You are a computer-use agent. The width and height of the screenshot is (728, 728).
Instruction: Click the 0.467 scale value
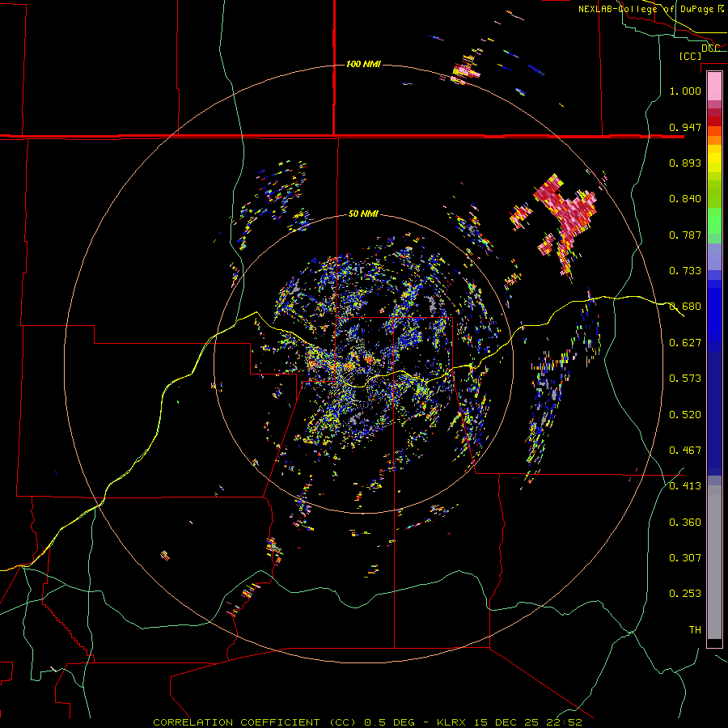(685, 451)
